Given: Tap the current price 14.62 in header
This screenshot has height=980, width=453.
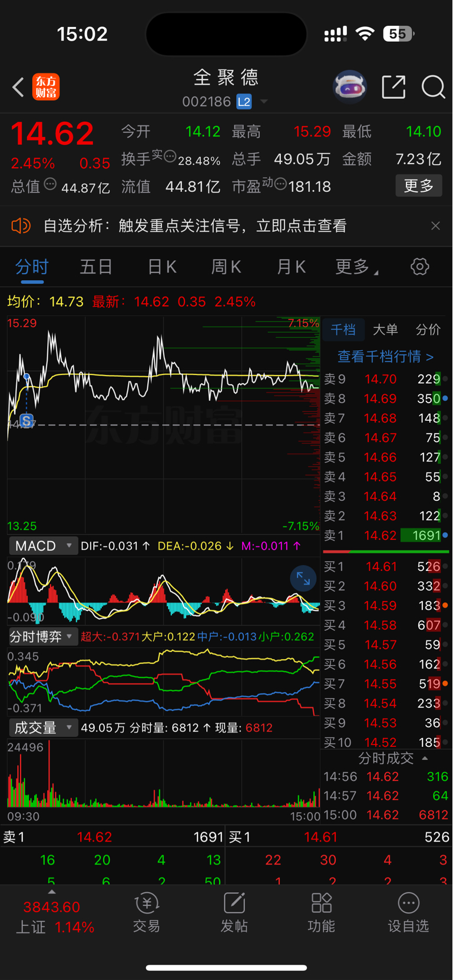Looking at the screenshot, I should 52,133.
